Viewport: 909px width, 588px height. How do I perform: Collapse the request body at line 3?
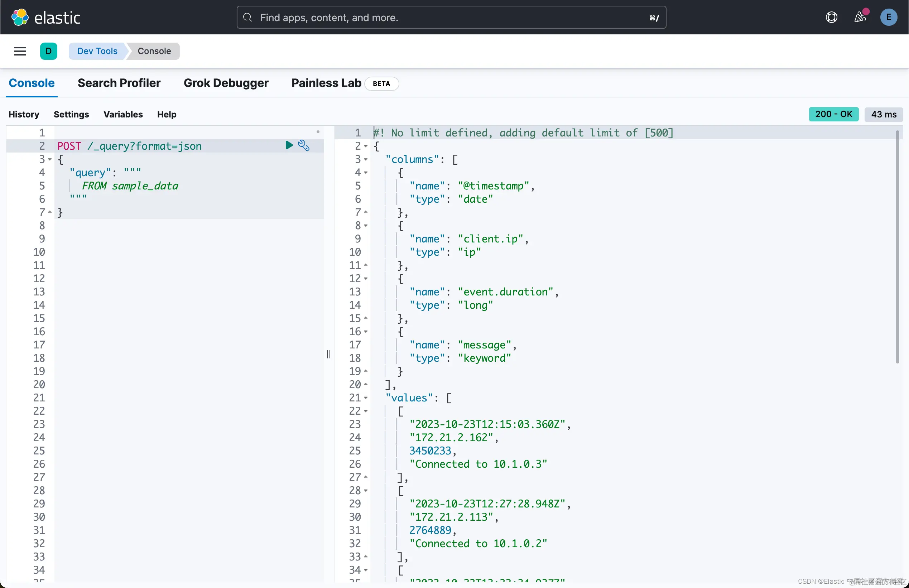(x=50, y=160)
